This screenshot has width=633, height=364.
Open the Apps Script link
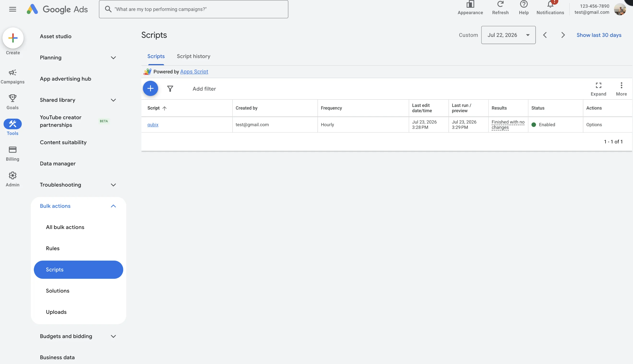point(194,72)
